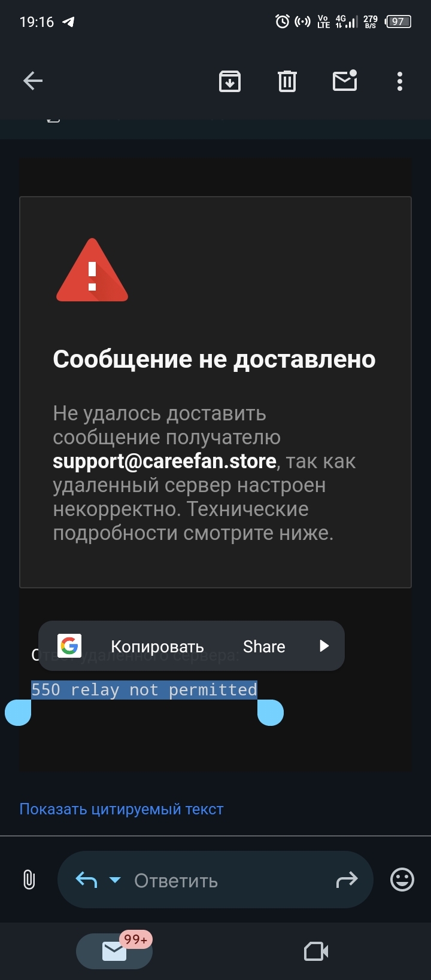Mark message as unread

click(345, 81)
